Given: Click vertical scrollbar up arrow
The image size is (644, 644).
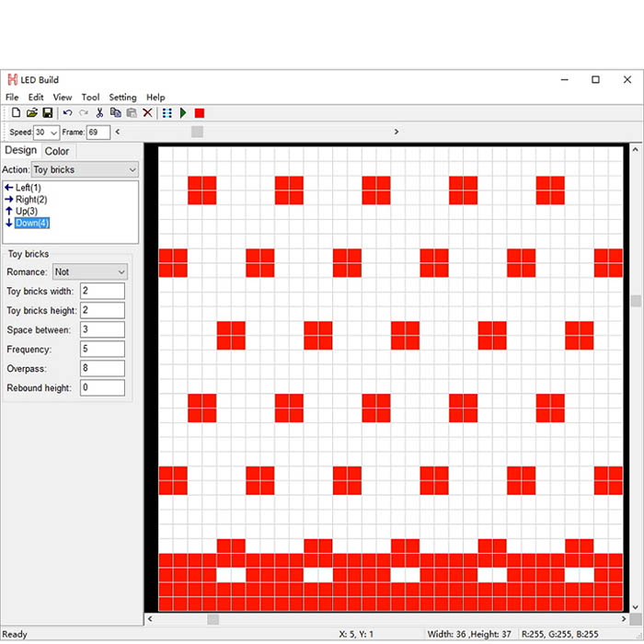Looking at the screenshot, I should coord(636,150).
